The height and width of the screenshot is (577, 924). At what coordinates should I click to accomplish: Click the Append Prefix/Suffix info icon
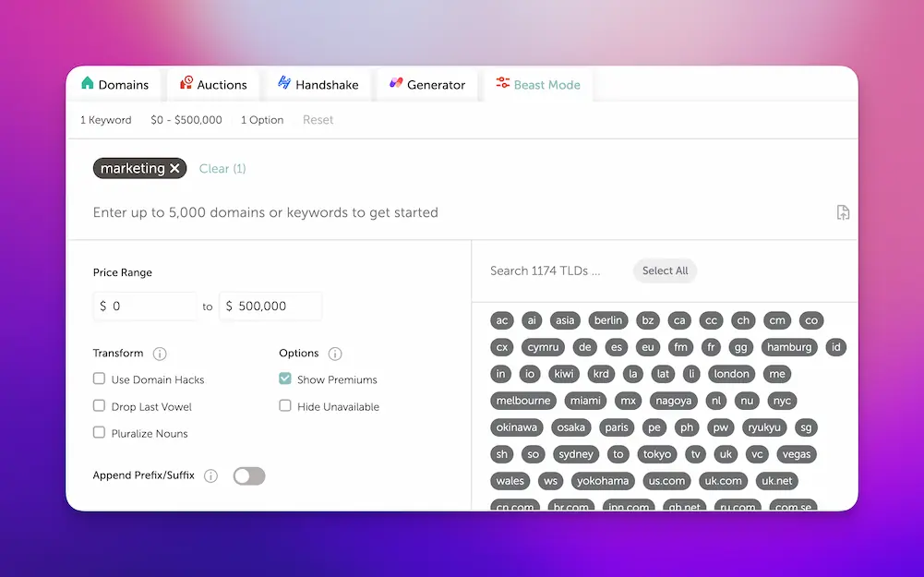click(x=210, y=476)
